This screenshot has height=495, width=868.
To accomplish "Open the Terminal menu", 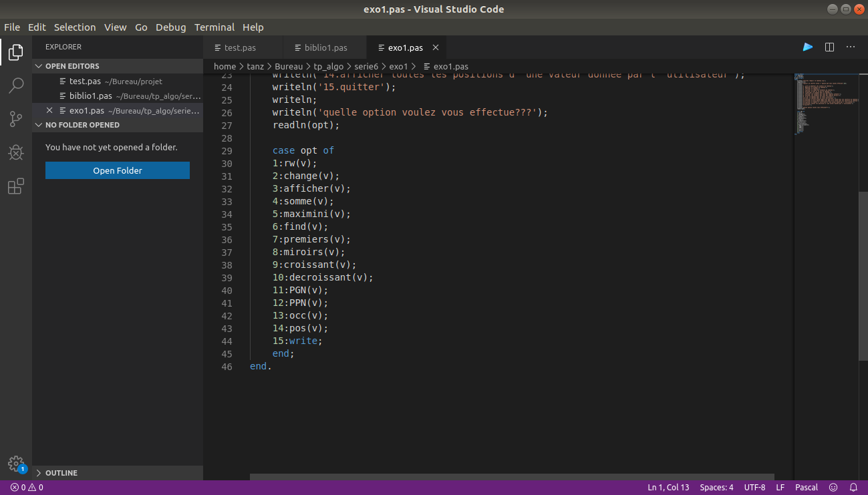I will point(214,27).
